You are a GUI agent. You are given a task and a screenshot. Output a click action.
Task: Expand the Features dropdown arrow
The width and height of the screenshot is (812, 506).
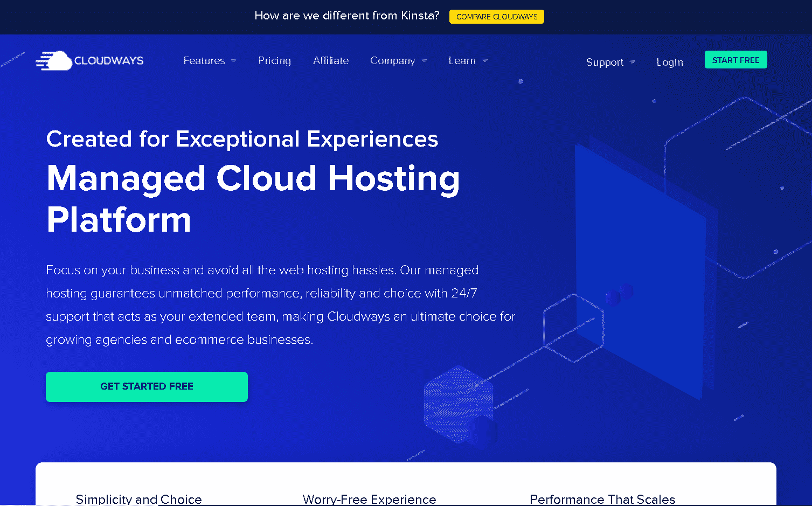coord(233,61)
